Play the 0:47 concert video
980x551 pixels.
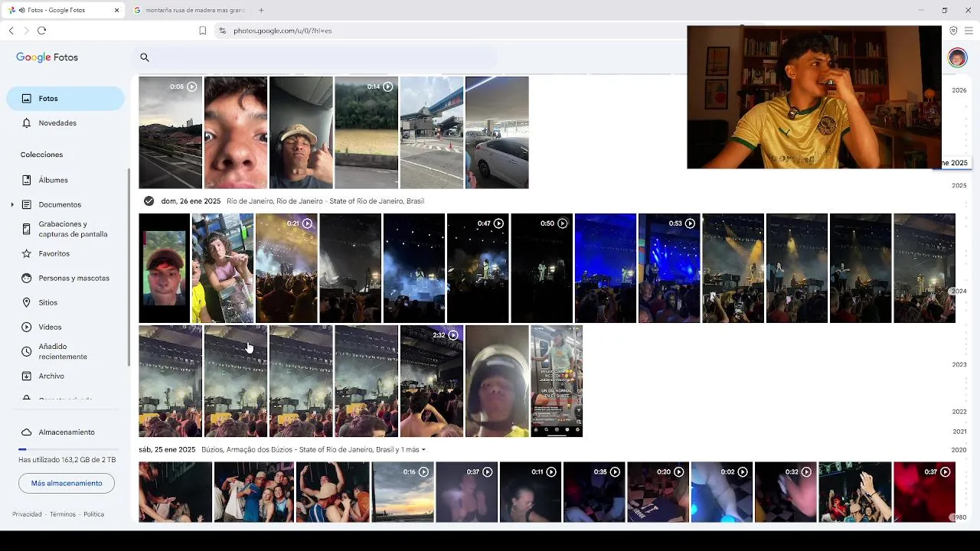coord(478,268)
